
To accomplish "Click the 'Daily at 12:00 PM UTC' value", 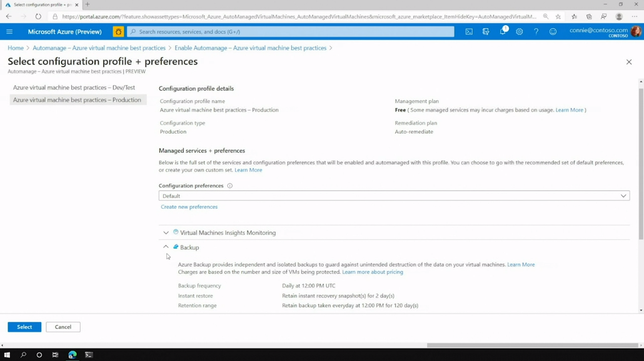I will 308,285.
